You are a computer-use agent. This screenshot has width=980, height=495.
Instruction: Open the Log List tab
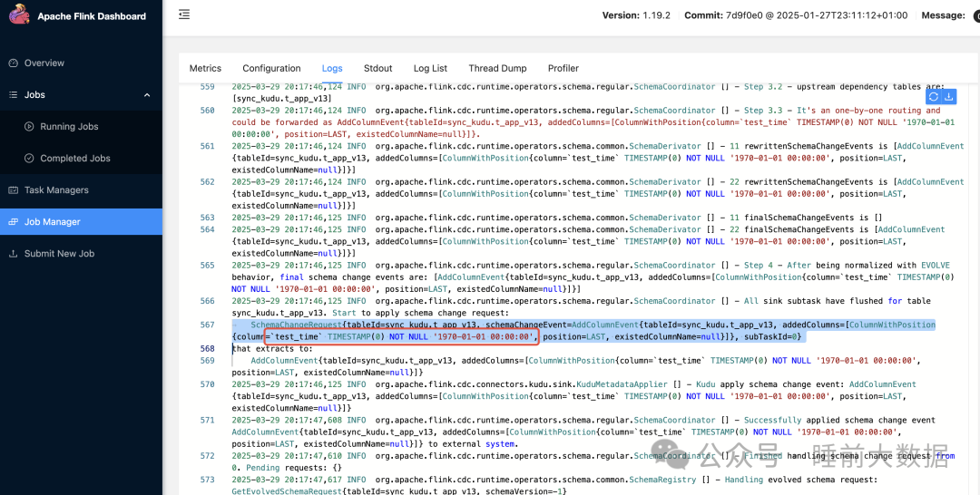click(x=431, y=69)
